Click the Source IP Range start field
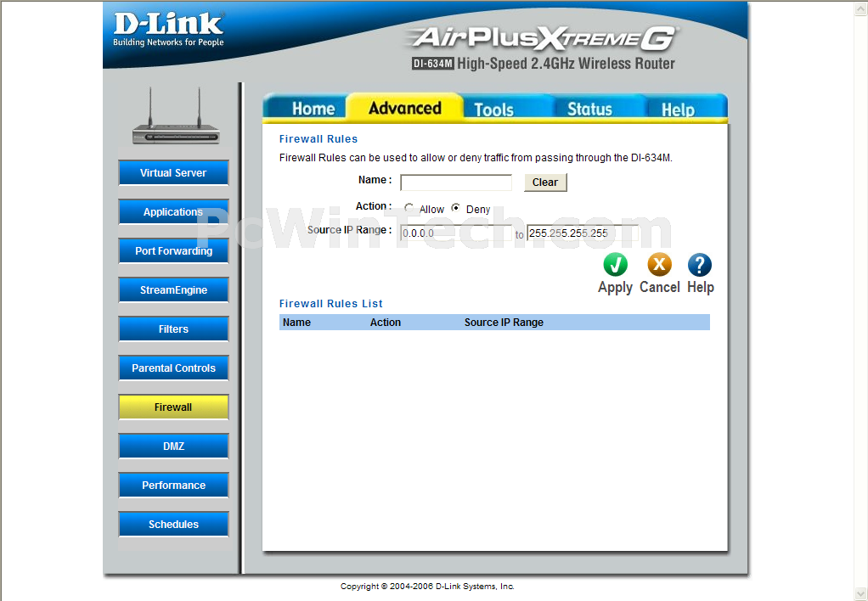Image resolution: width=868 pixels, height=601 pixels. pyautogui.click(x=456, y=233)
